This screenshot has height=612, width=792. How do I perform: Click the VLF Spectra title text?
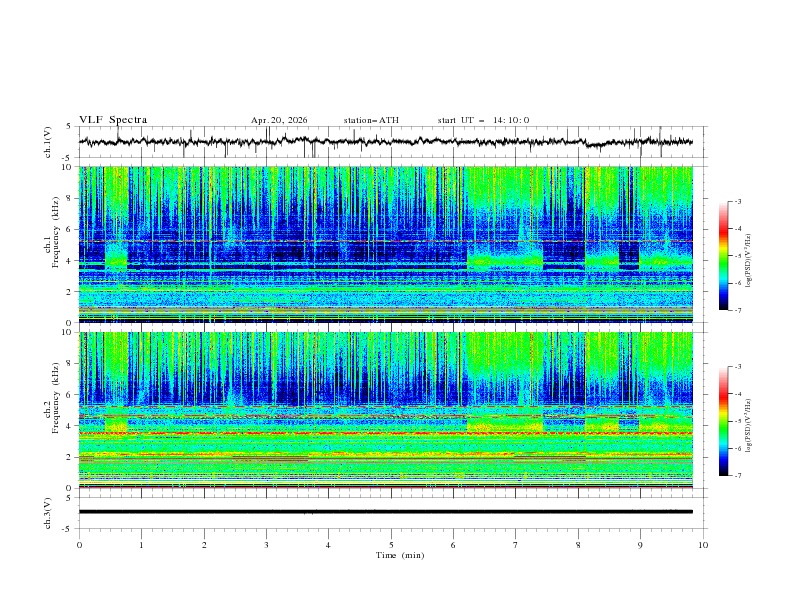pos(113,120)
